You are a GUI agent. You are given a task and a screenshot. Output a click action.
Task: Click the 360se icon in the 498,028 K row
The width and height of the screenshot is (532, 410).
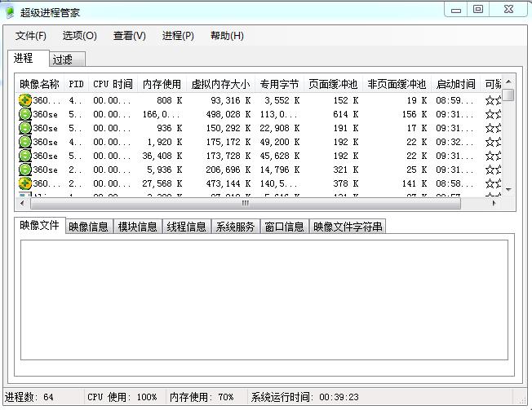(x=24, y=114)
